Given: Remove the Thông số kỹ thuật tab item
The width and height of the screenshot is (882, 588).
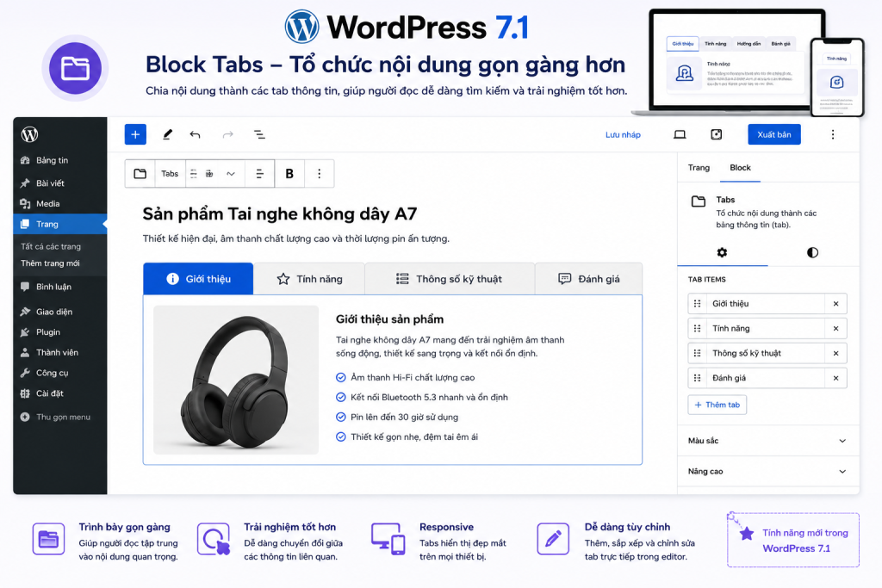Looking at the screenshot, I should (835, 353).
